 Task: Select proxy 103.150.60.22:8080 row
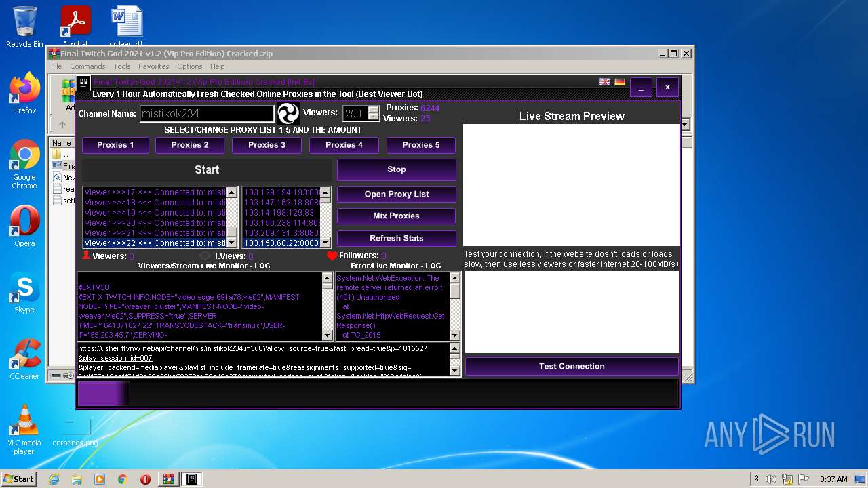(x=281, y=243)
